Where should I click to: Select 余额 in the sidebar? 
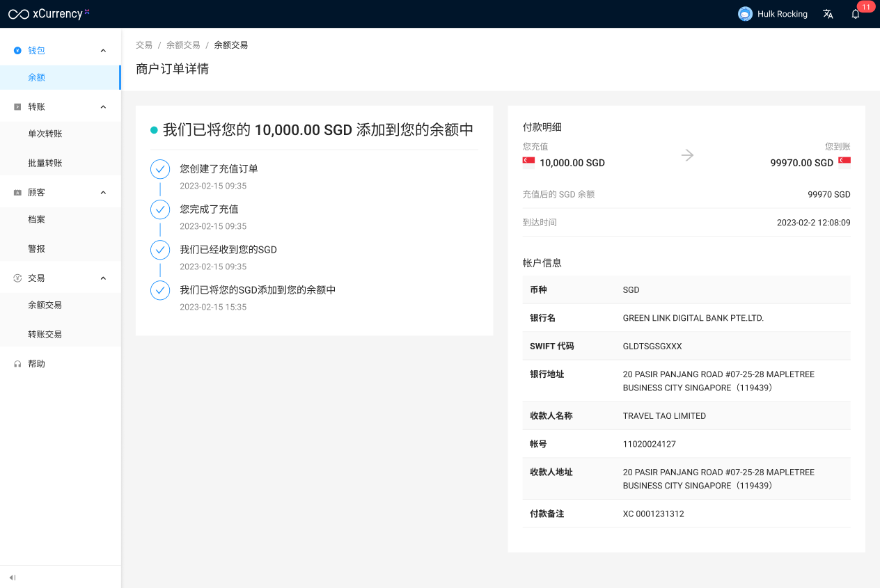coord(60,77)
